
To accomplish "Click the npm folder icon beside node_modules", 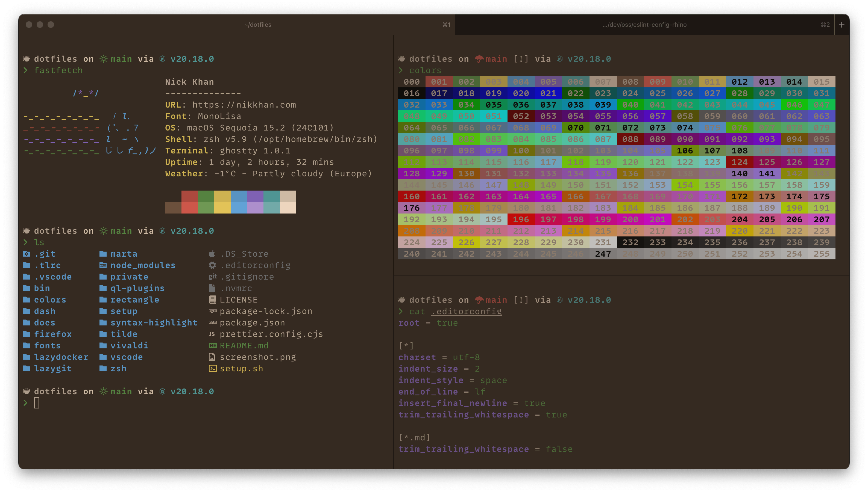I will [x=103, y=265].
